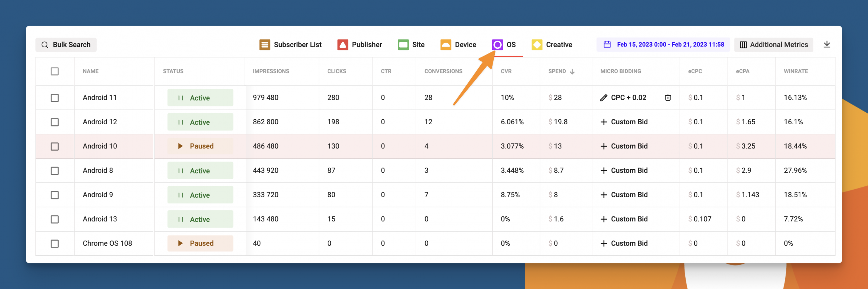868x289 pixels.
Task: Open the Bulk Search field
Action: click(66, 45)
